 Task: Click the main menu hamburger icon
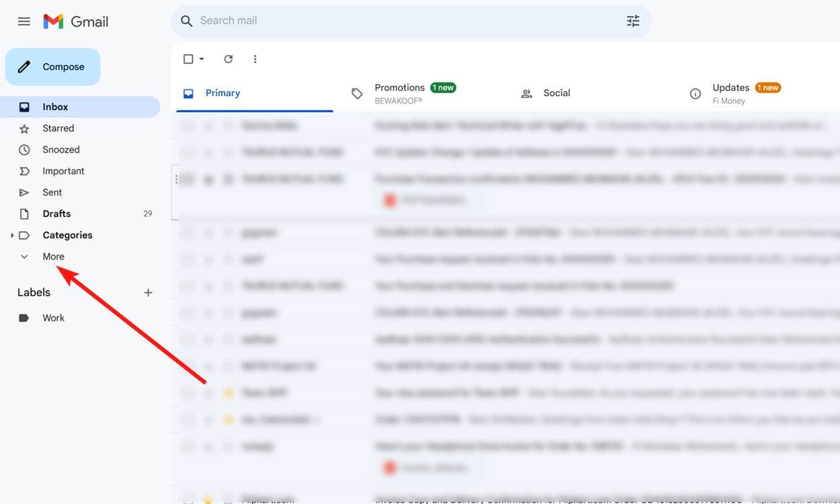[24, 21]
